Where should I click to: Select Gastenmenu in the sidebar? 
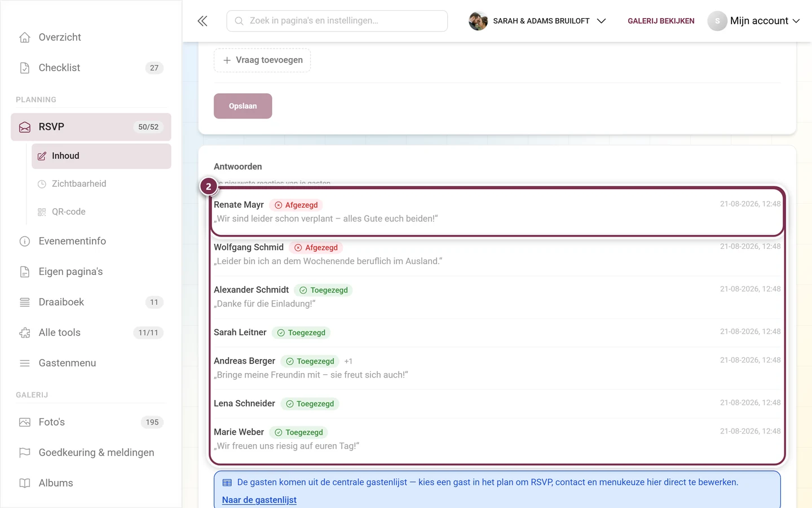click(x=91, y=364)
